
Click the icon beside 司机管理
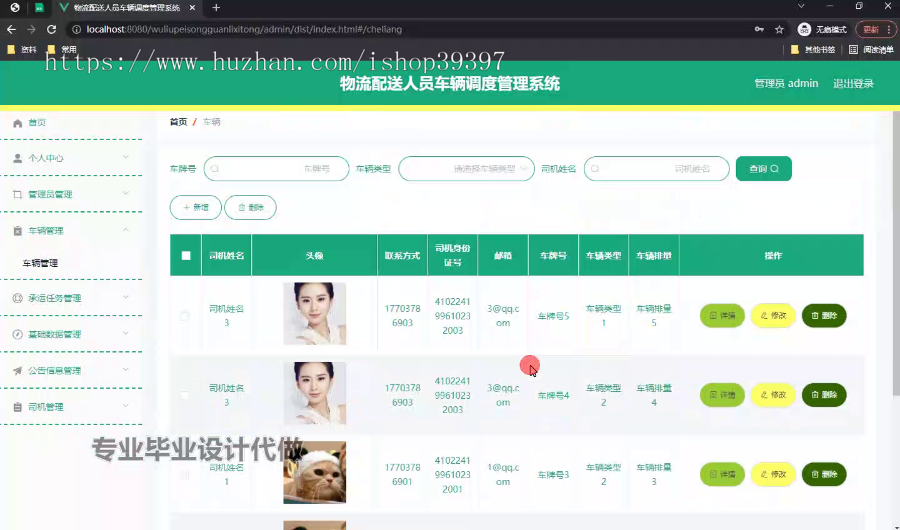point(18,407)
